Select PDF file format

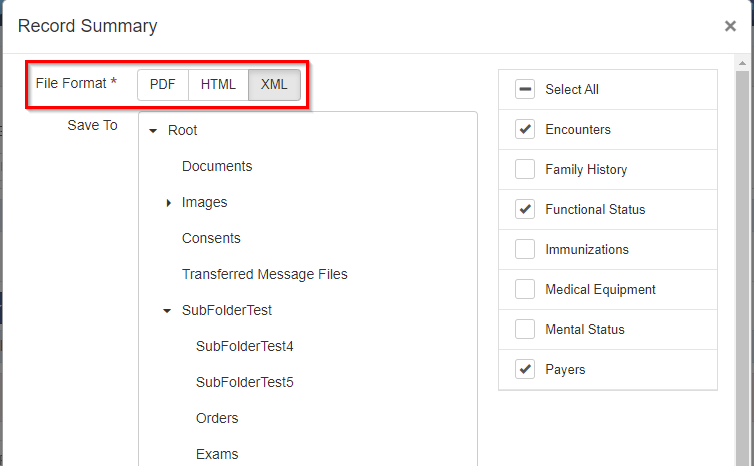163,85
